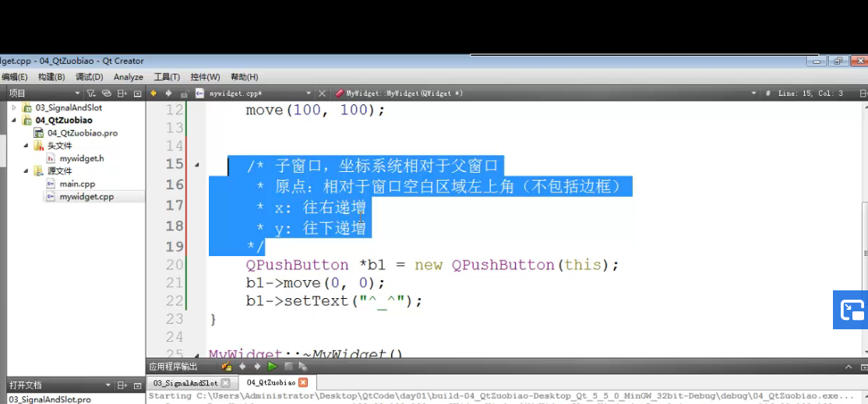This screenshot has height=404, width=868.
Task: Switch to the 03_SignalAndSlot output tab
Action: pos(185,382)
